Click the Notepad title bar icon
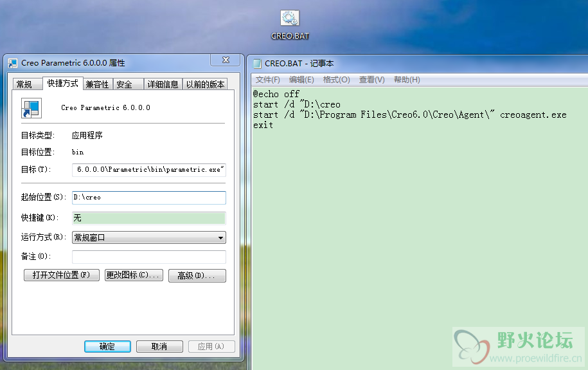The image size is (588, 370). (x=257, y=64)
